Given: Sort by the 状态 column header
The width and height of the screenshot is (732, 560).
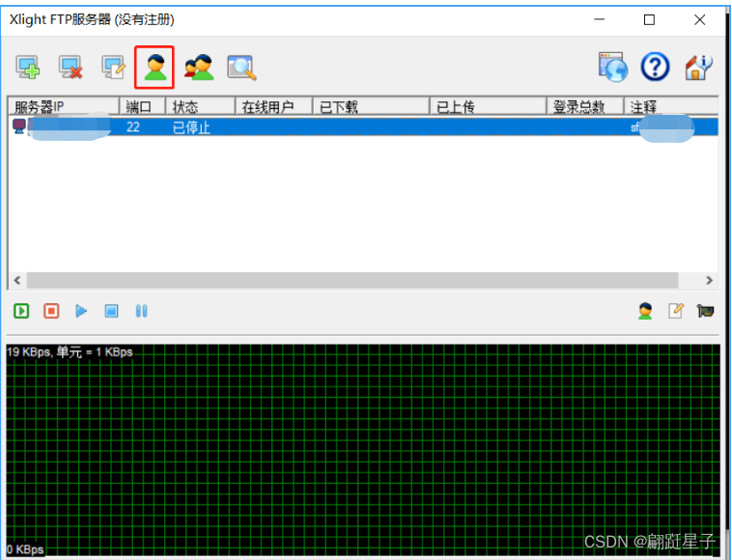Looking at the screenshot, I should [201, 107].
